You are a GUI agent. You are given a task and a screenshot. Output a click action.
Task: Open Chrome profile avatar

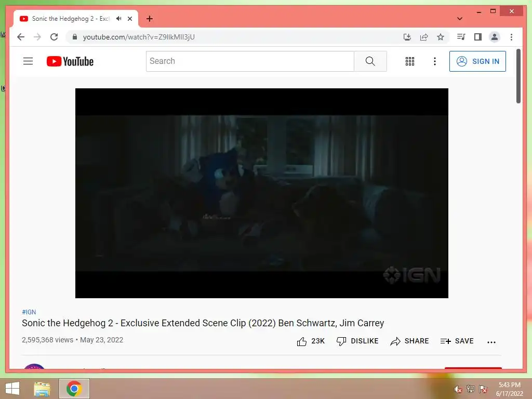coord(495,37)
